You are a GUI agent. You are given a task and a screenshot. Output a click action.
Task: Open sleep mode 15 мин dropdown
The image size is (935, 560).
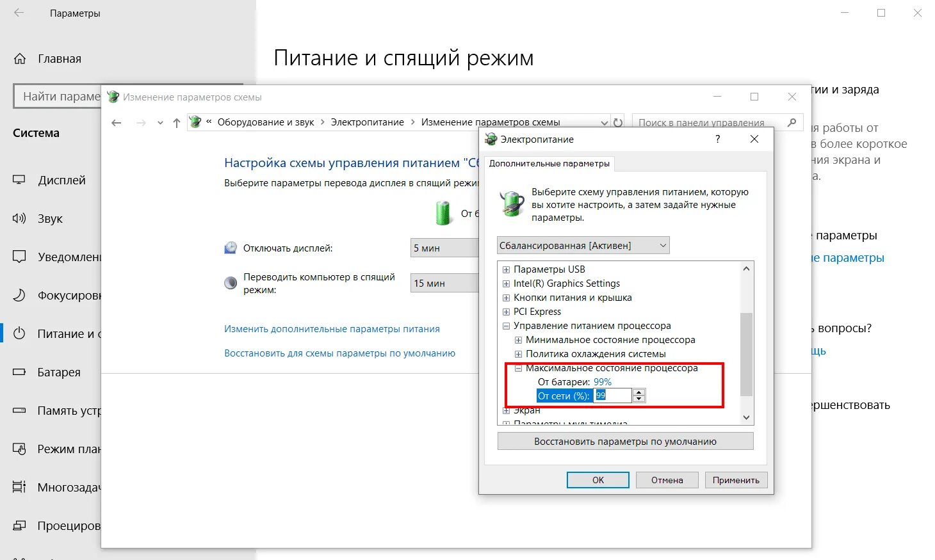tap(444, 283)
